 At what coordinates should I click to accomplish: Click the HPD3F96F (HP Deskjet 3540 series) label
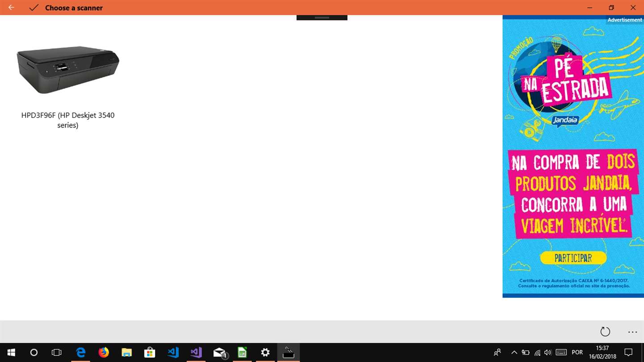pos(68,120)
